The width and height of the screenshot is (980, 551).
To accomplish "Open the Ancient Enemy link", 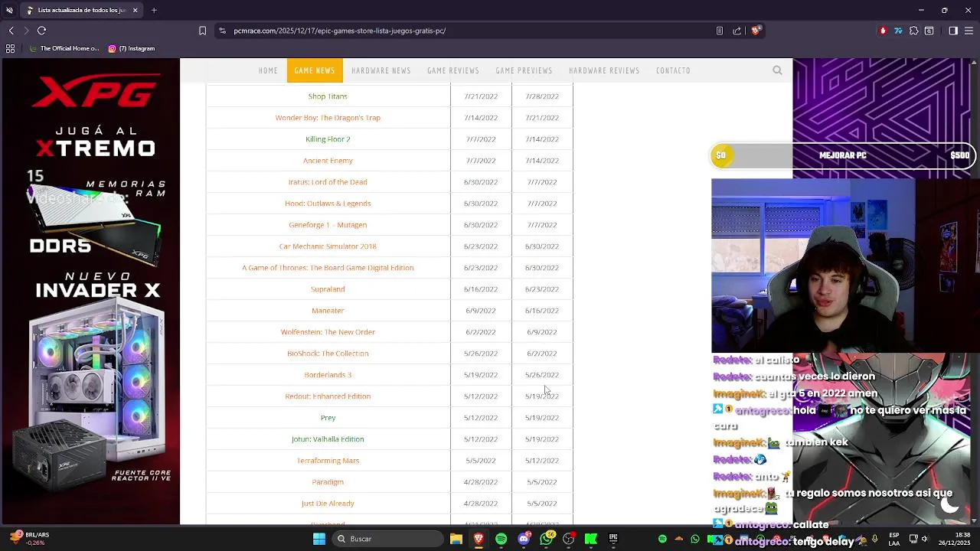I will tap(328, 161).
